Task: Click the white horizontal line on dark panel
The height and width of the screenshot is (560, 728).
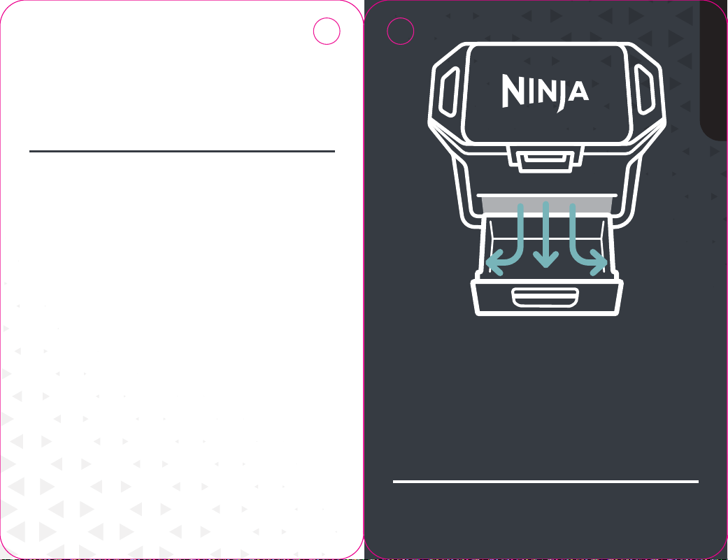Action: click(545, 482)
